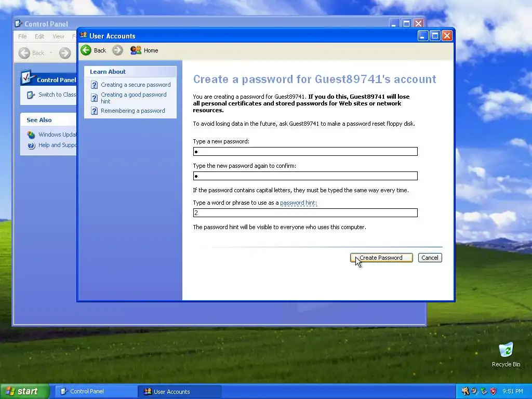Image resolution: width=532 pixels, height=399 pixels.
Task: Click the taskbar clock showing 9:51 PM
Action: click(x=513, y=392)
